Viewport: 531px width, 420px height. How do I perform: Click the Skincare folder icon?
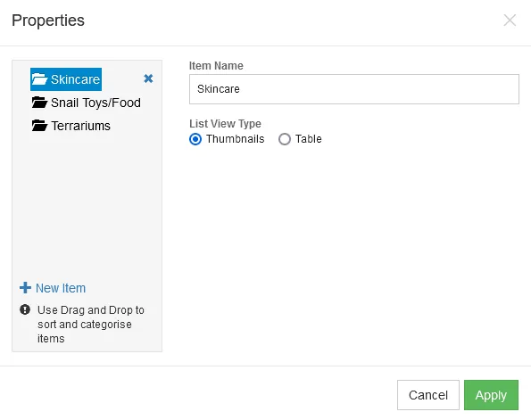pyautogui.click(x=39, y=79)
